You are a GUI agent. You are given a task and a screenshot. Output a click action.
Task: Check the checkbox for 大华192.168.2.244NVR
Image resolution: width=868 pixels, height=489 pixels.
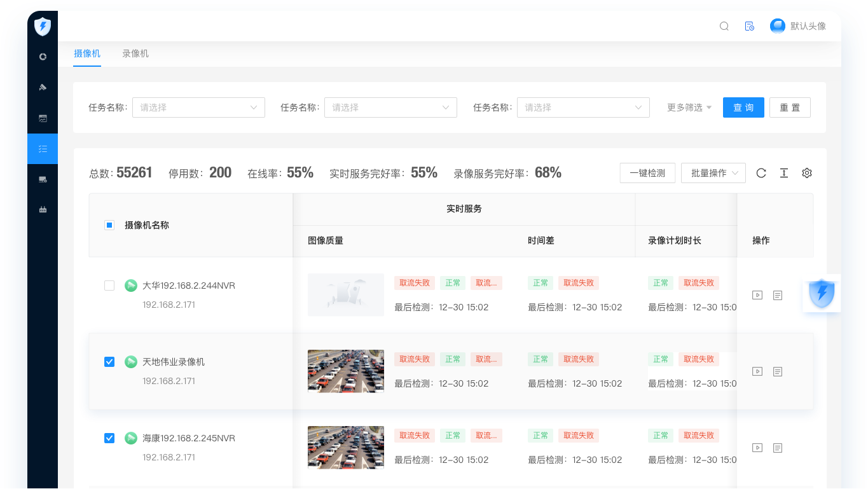coord(109,286)
